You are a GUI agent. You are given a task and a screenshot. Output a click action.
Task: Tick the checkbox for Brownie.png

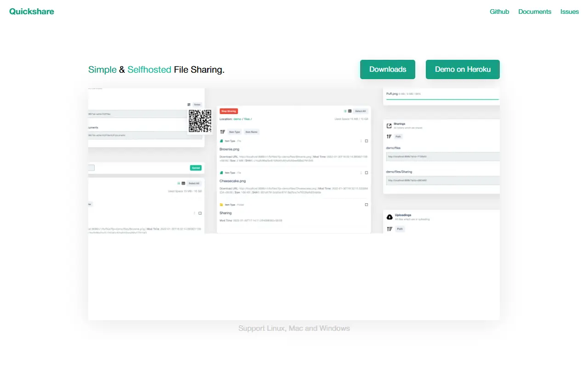point(367,141)
